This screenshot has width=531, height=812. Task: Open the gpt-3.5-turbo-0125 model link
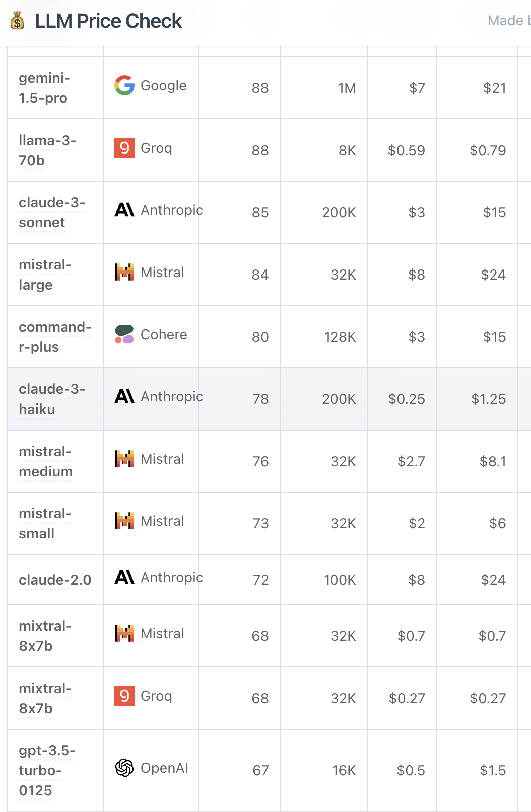click(x=47, y=770)
